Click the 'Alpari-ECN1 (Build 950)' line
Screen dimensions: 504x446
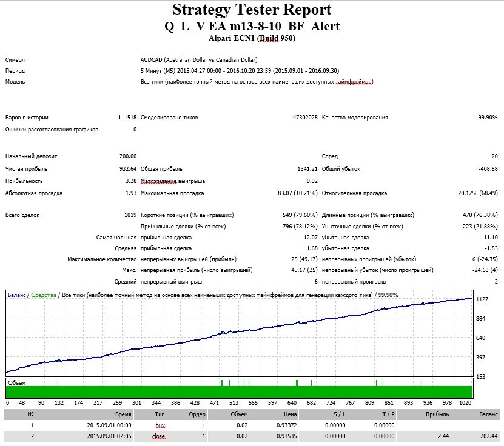(x=252, y=38)
